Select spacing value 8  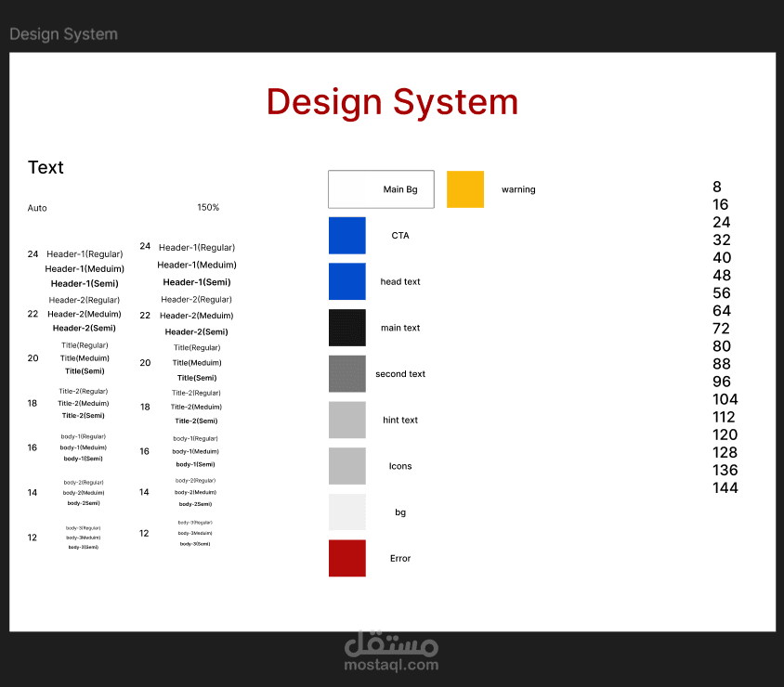click(x=717, y=187)
